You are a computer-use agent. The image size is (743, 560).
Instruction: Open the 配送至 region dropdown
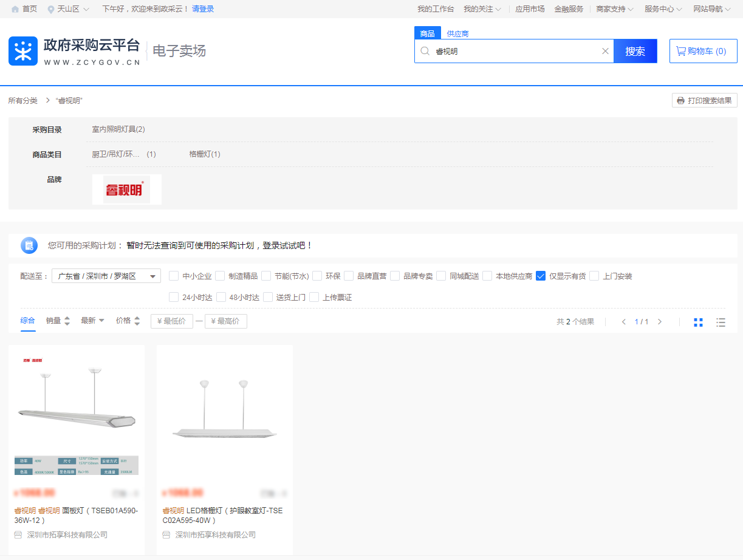[106, 276]
